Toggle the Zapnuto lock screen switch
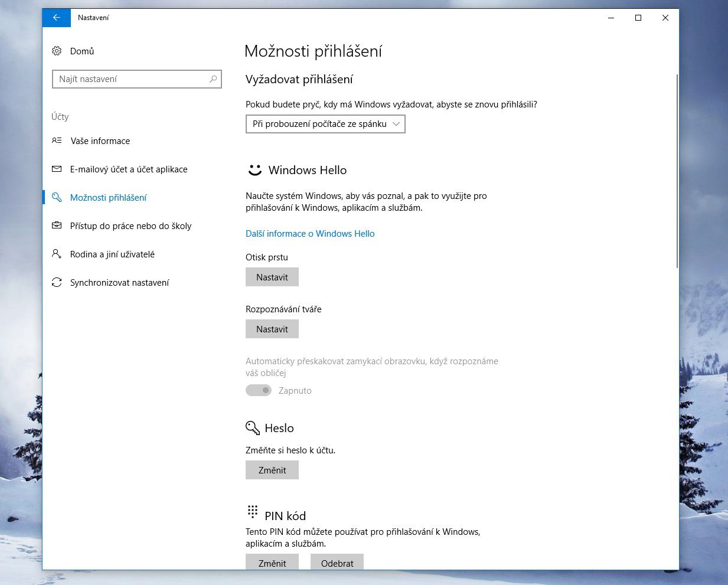728x585 pixels. click(x=259, y=390)
